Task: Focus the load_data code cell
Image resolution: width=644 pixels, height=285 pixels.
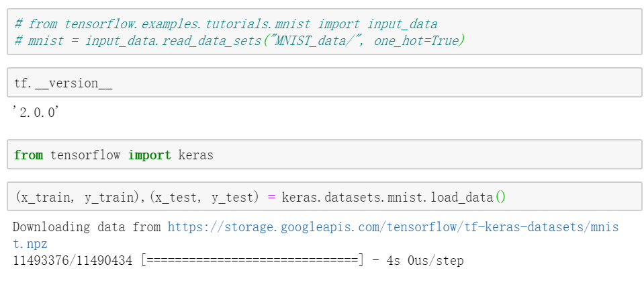Action: click(x=571, y=198)
